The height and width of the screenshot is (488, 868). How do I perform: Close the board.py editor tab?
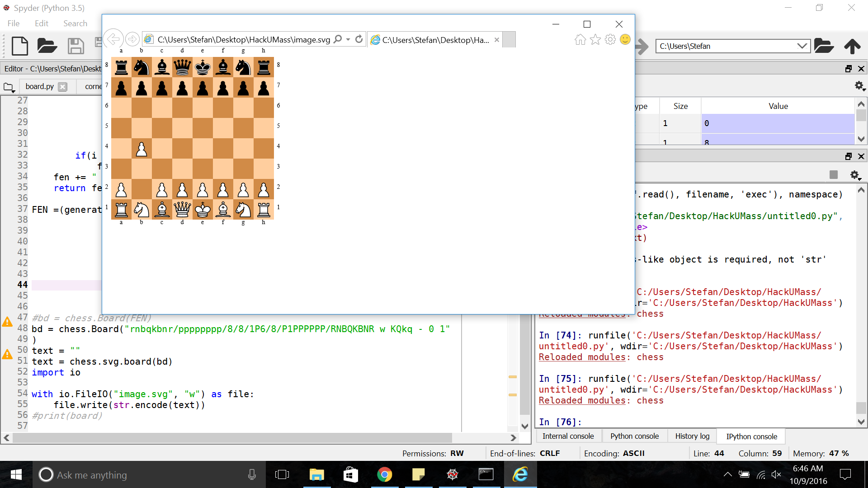pyautogui.click(x=63, y=87)
